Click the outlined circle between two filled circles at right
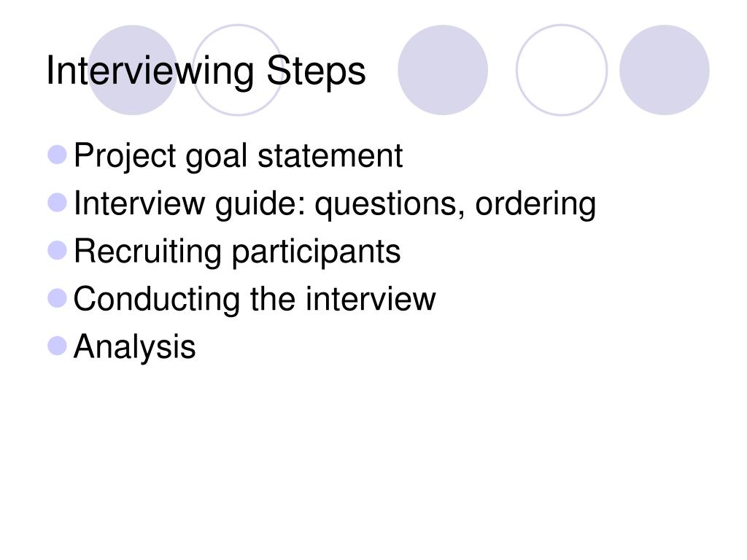 click(x=562, y=70)
